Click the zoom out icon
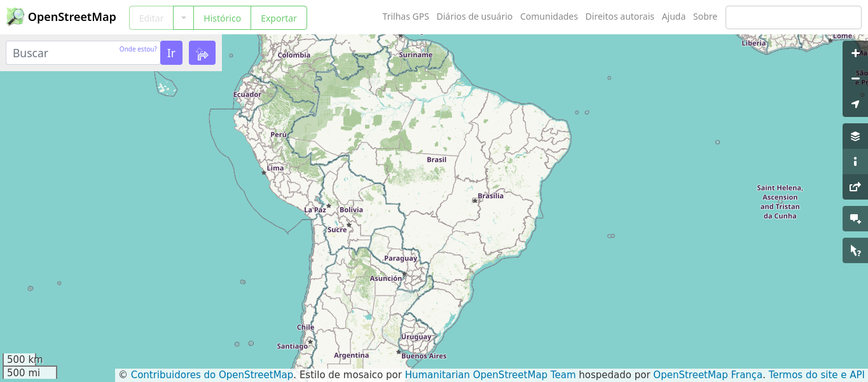The height and width of the screenshot is (382, 868). (x=855, y=78)
